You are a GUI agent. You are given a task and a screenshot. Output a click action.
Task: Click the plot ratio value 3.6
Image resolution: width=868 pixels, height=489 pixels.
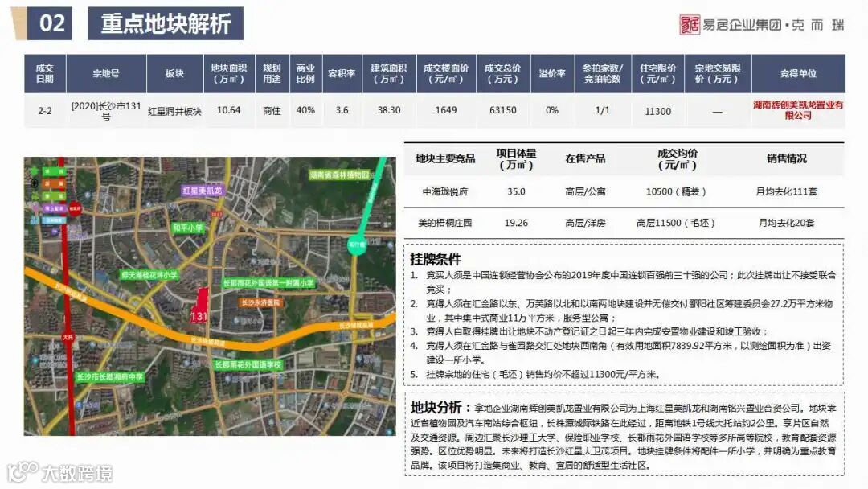[x=342, y=110]
